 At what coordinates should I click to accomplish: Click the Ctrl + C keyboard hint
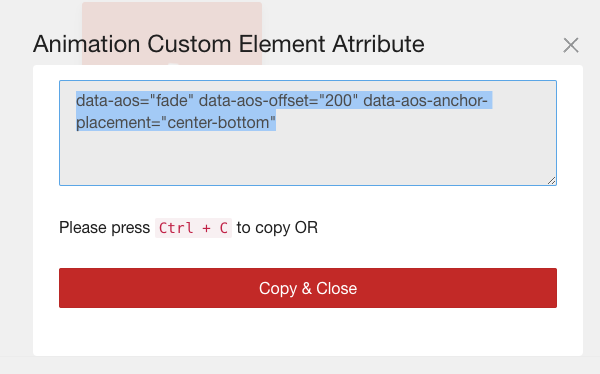pos(193,228)
